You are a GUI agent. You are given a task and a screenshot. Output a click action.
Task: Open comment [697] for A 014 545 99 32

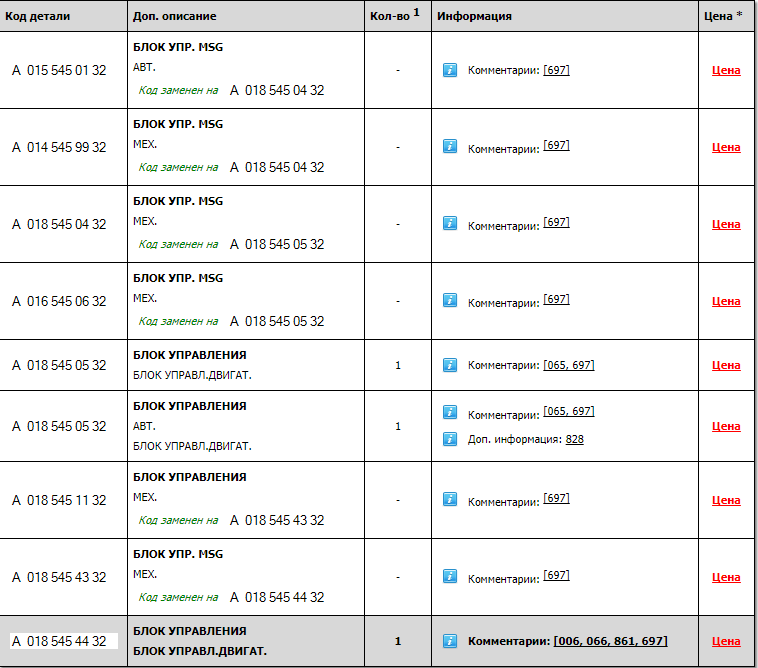pyautogui.click(x=556, y=146)
